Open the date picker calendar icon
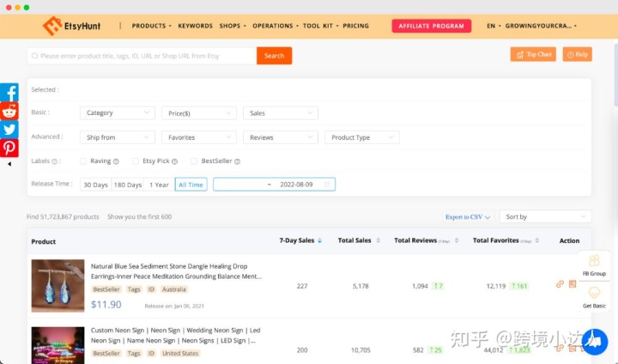 [327, 185]
